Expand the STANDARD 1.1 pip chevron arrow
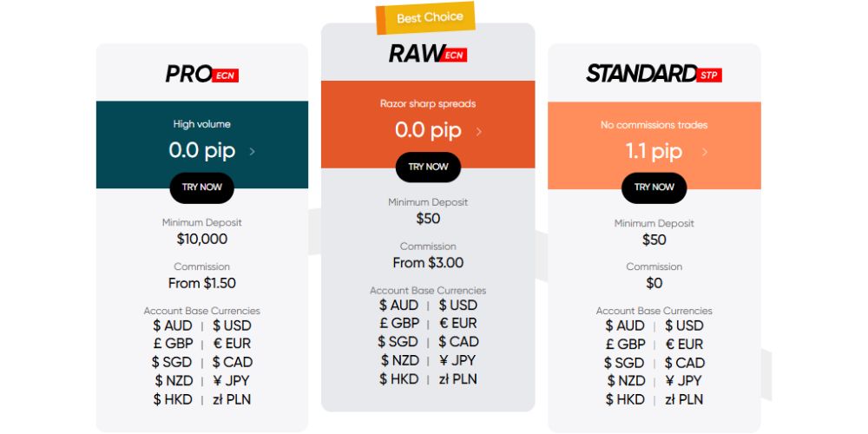This screenshot has width=868, height=434. click(x=705, y=152)
